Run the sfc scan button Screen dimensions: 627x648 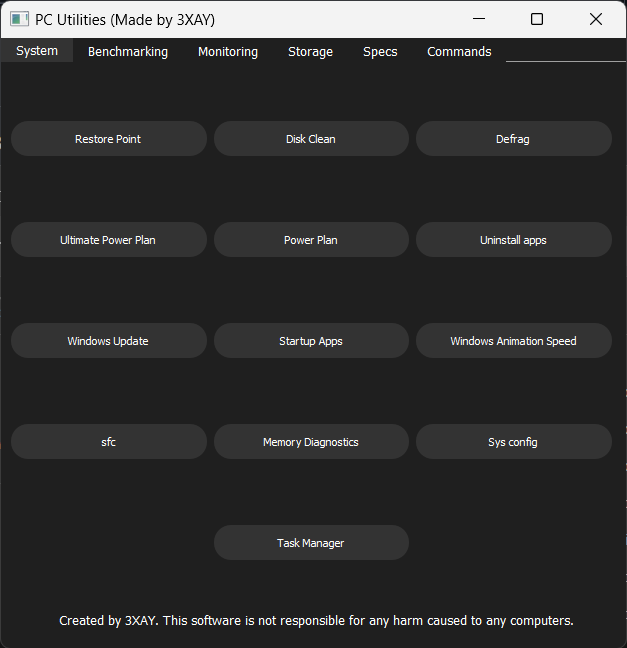coord(109,441)
